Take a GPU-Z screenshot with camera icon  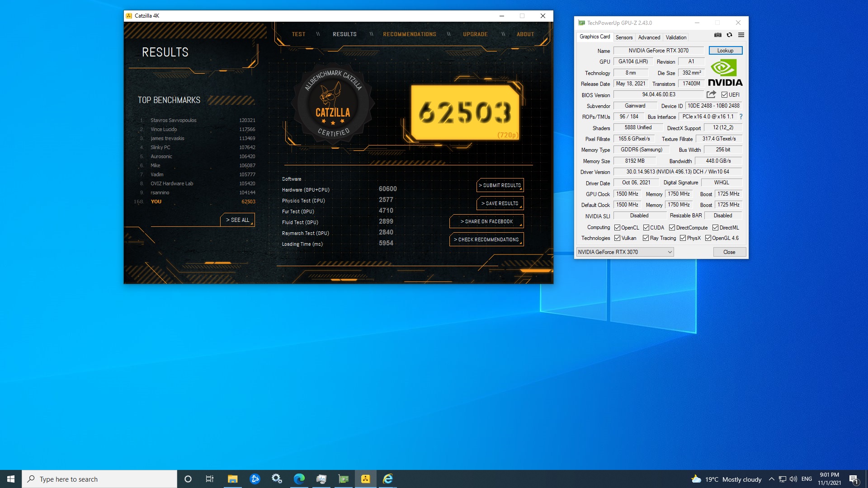click(717, 35)
